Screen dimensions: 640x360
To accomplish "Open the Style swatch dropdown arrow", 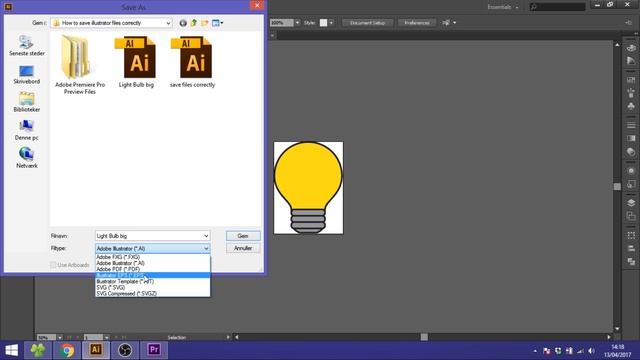I will tap(331, 23).
